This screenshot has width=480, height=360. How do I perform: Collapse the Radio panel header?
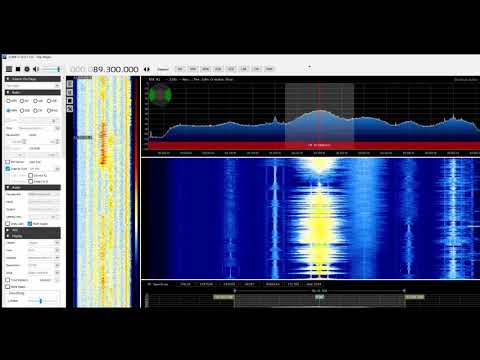click(33, 92)
